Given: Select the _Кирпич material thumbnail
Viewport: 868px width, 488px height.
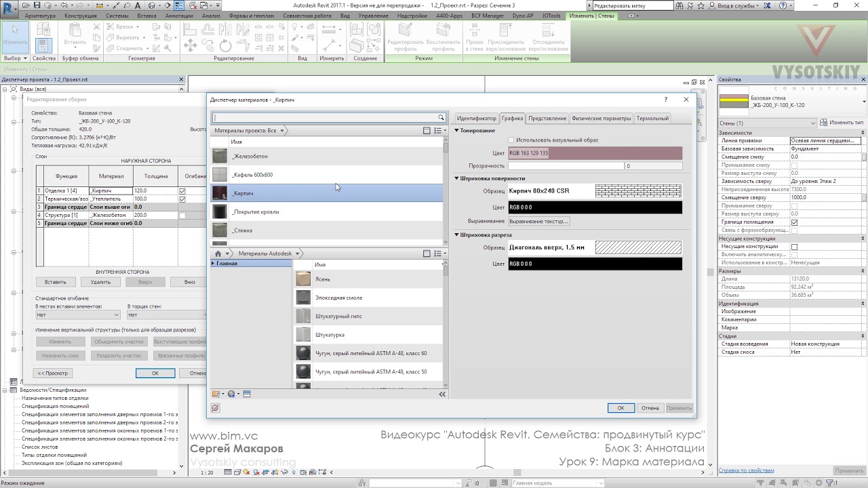Looking at the screenshot, I should pyautogui.click(x=220, y=193).
